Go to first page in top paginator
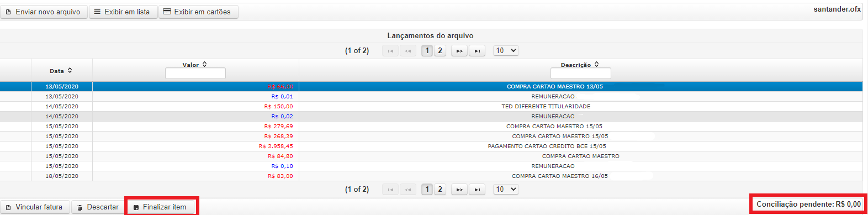Viewport: 868px width, 215px height. coord(390,51)
